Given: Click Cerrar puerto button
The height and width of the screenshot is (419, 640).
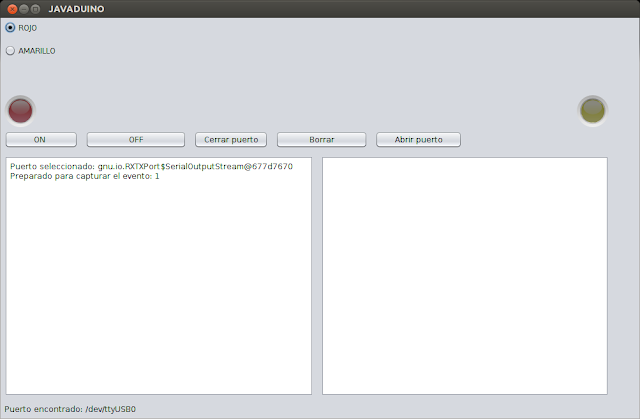Looking at the screenshot, I should tap(231, 140).
